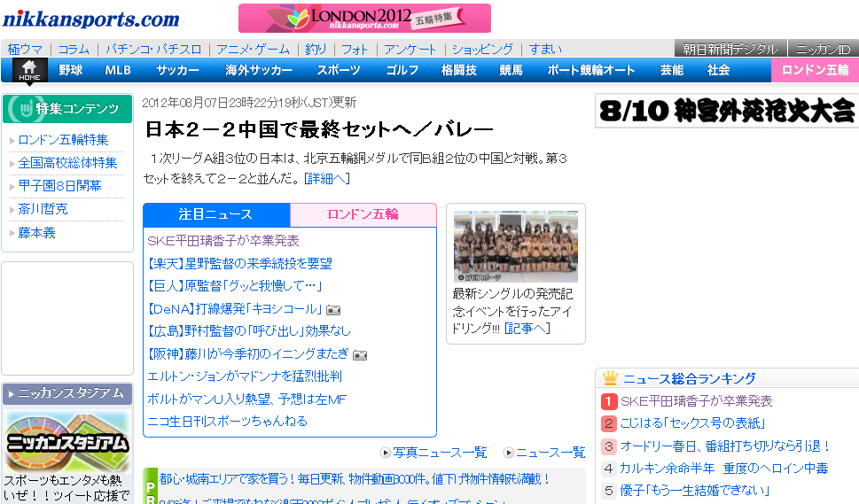Screen dimensions: 859x504
Task: Open the 8/10 神宮外苑花火大会 banner
Action: pos(727,111)
